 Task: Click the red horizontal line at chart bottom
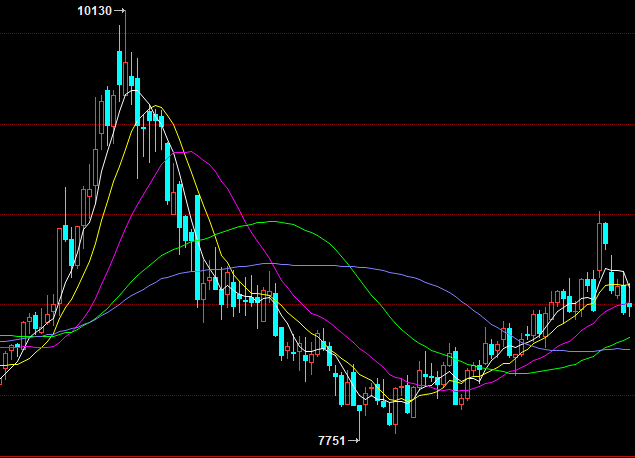pyautogui.click(x=300, y=456)
